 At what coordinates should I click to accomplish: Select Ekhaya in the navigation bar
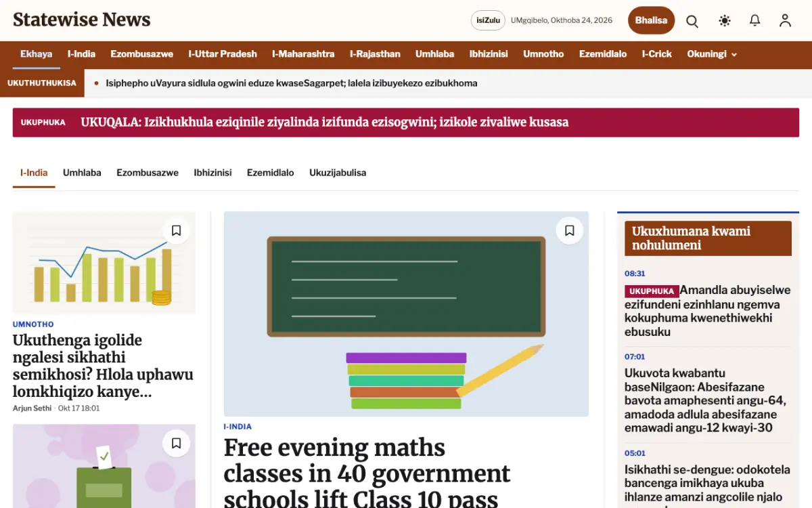pos(37,54)
